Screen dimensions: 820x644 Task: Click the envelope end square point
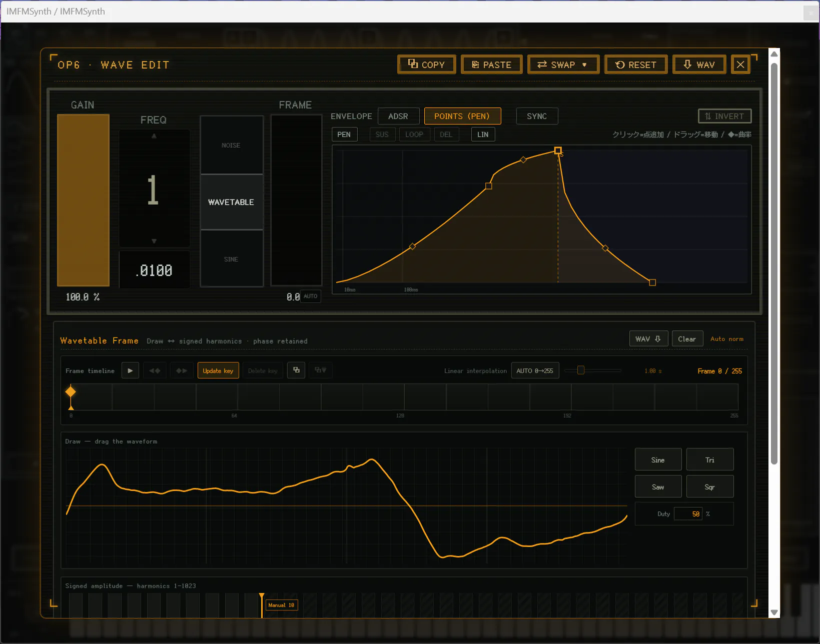click(652, 282)
